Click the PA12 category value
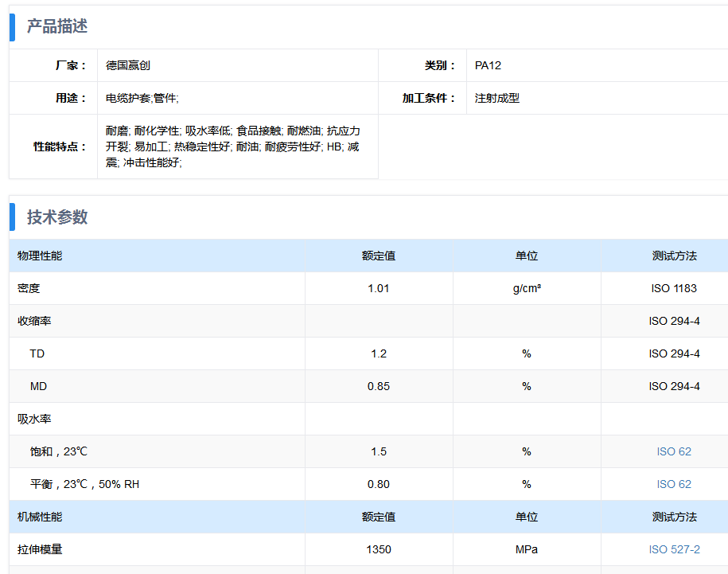The image size is (728, 574). [488, 65]
